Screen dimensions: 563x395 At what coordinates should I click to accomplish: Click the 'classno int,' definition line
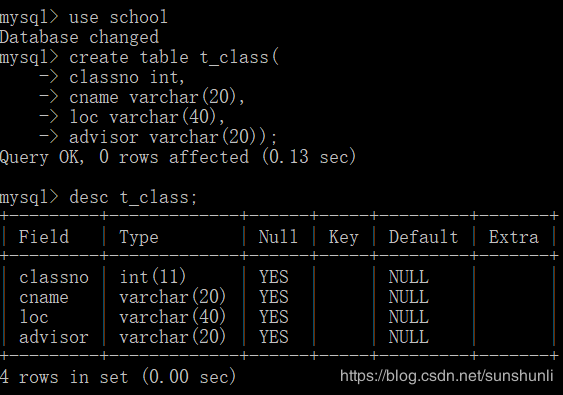[127, 78]
